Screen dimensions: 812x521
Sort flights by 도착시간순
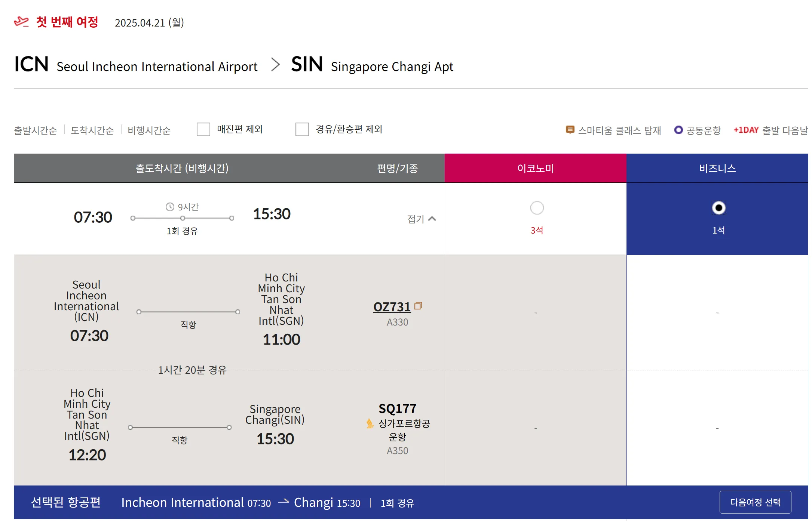(92, 130)
